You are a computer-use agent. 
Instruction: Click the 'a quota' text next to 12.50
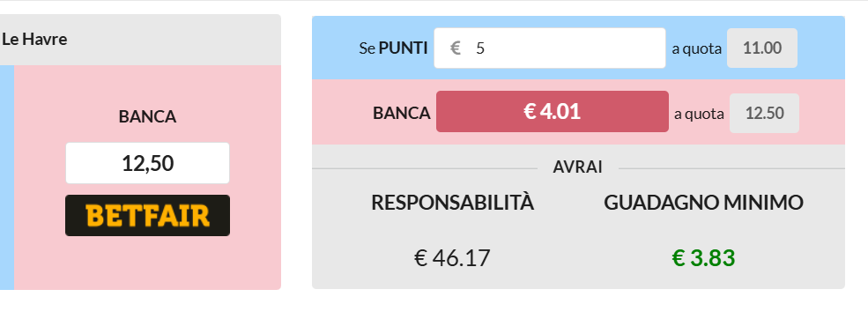[x=699, y=114]
